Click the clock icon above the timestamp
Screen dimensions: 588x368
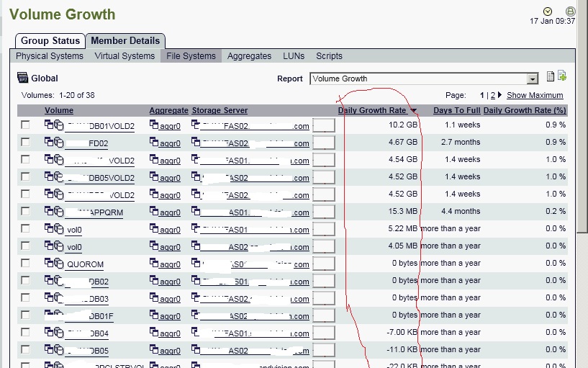[548, 11]
